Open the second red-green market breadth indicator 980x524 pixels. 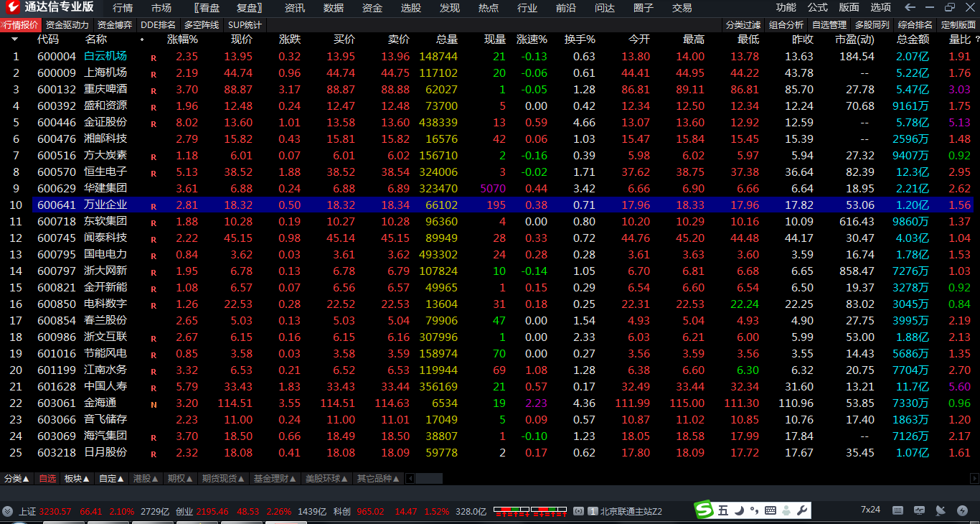tap(548, 511)
